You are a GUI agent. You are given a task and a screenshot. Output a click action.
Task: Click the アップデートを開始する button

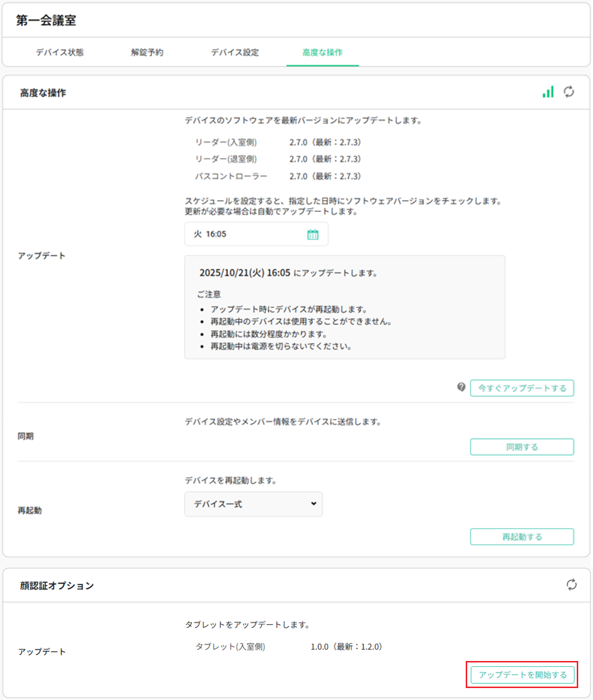[522, 675]
